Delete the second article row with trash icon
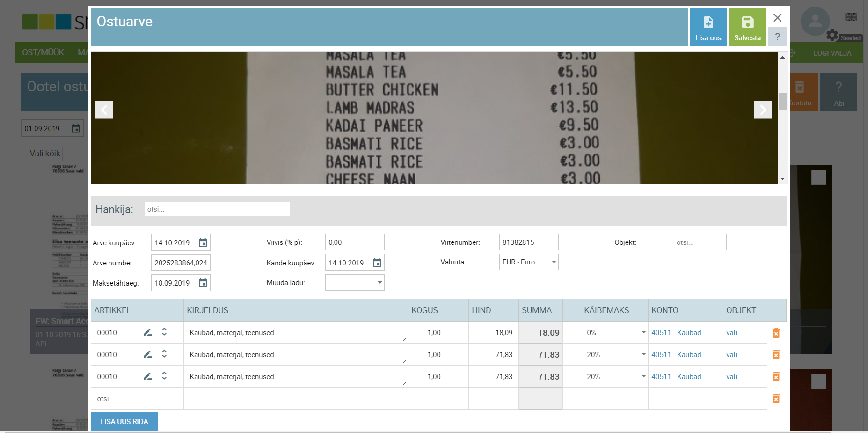868x433 pixels. pyautogui.click(x=777, y=354)
